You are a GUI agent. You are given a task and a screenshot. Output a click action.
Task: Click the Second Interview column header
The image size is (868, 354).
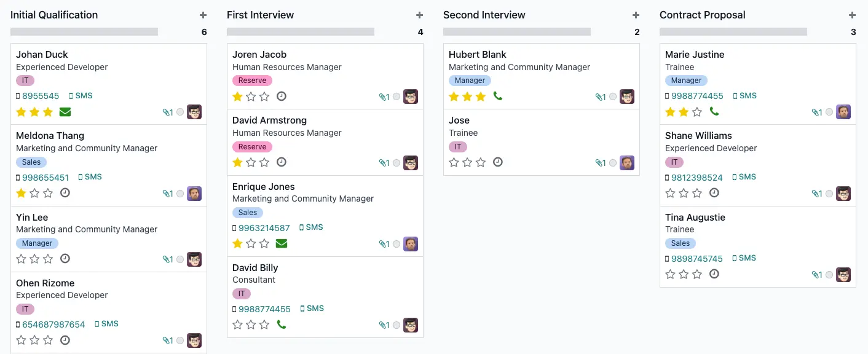click(484, 15)
